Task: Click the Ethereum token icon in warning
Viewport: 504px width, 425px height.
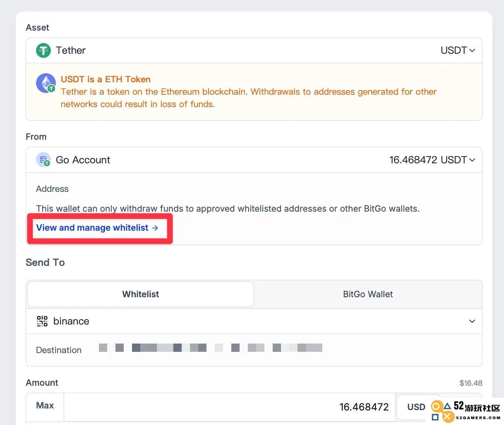Action: pos(46,83)
